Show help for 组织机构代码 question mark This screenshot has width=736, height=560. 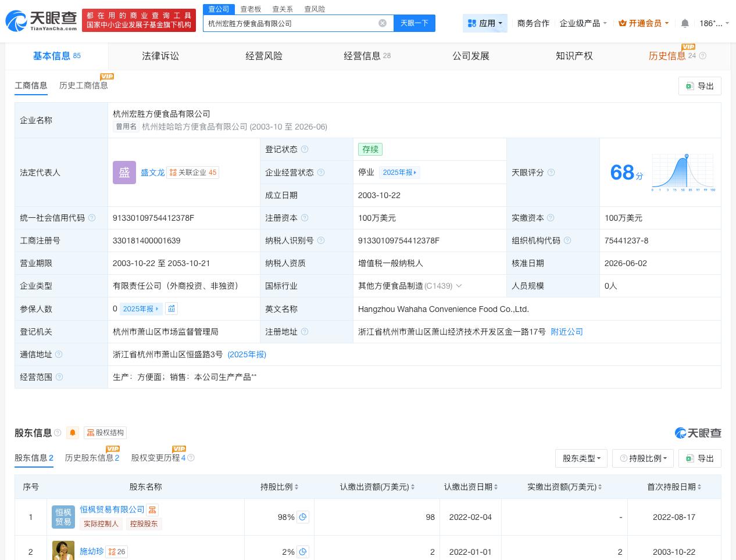[x=567, y=240]
